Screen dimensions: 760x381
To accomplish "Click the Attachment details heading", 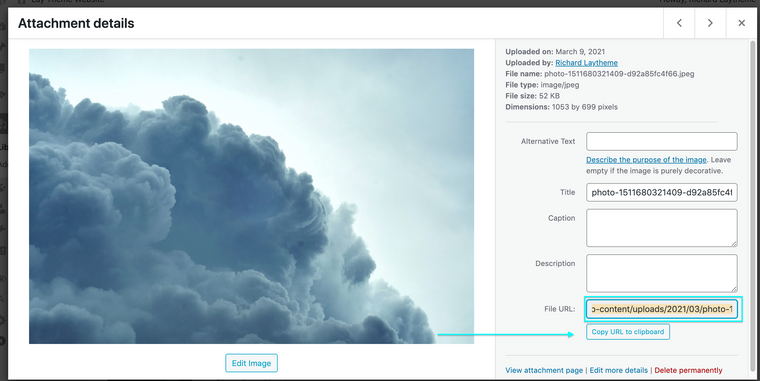I will 76,23.
